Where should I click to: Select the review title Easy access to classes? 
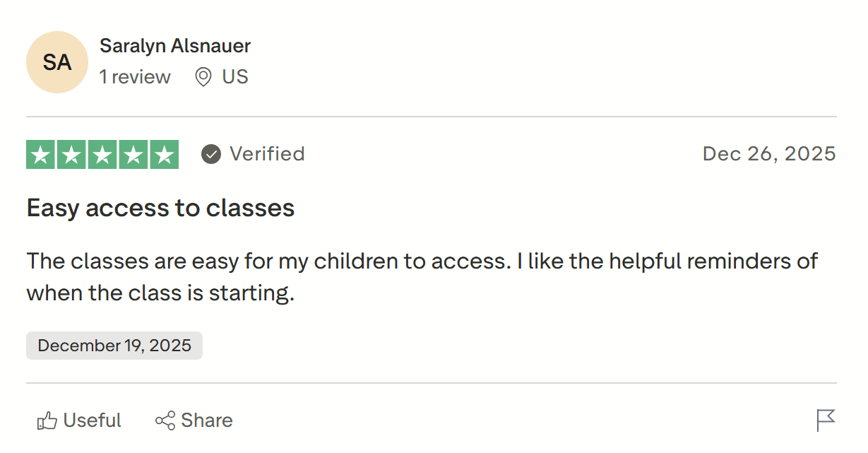160,207
